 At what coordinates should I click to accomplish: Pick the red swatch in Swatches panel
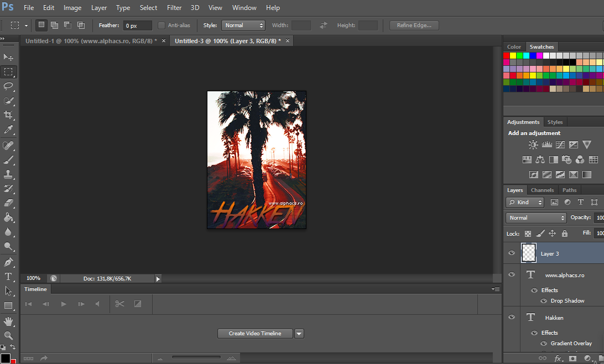click(x=506, y=55)
